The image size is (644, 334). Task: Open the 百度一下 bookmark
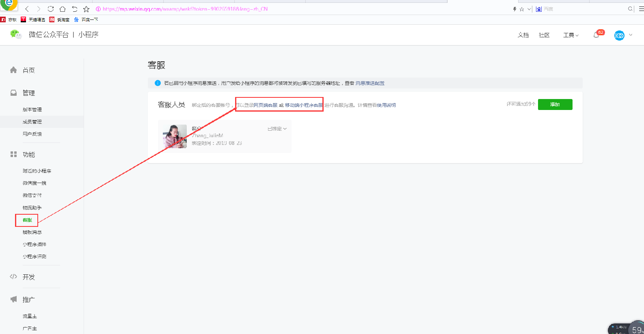click(86, 19)
